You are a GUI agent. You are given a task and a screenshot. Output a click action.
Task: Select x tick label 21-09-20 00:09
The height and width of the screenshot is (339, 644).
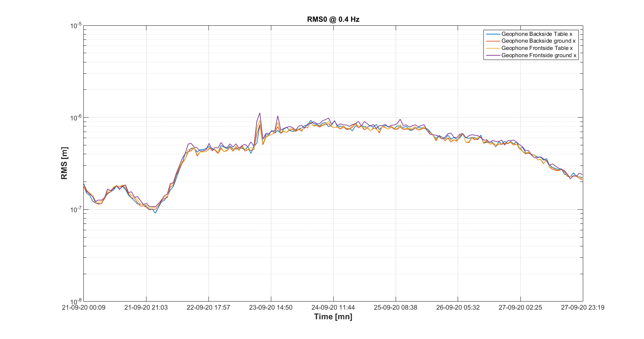pos(84,308)
